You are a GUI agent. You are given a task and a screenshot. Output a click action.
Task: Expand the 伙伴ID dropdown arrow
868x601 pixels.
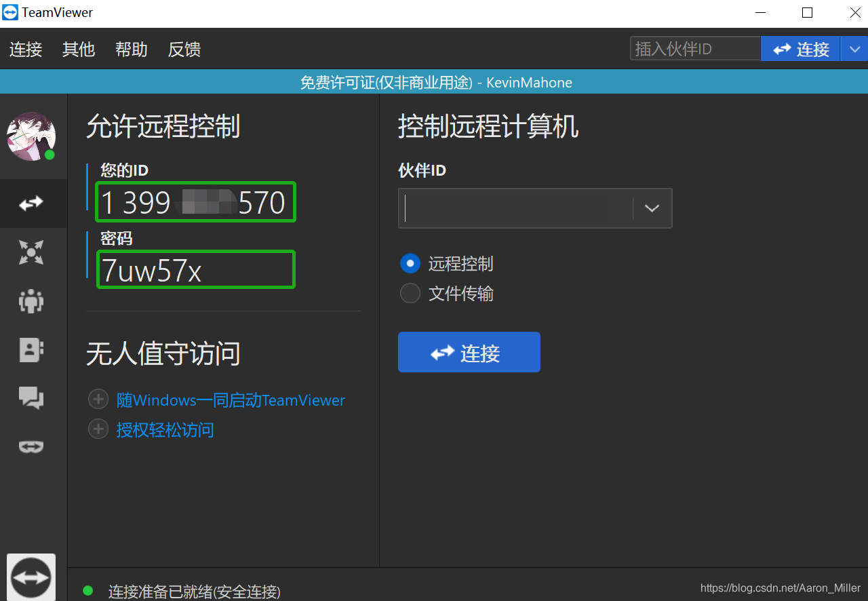coord(652,208)
